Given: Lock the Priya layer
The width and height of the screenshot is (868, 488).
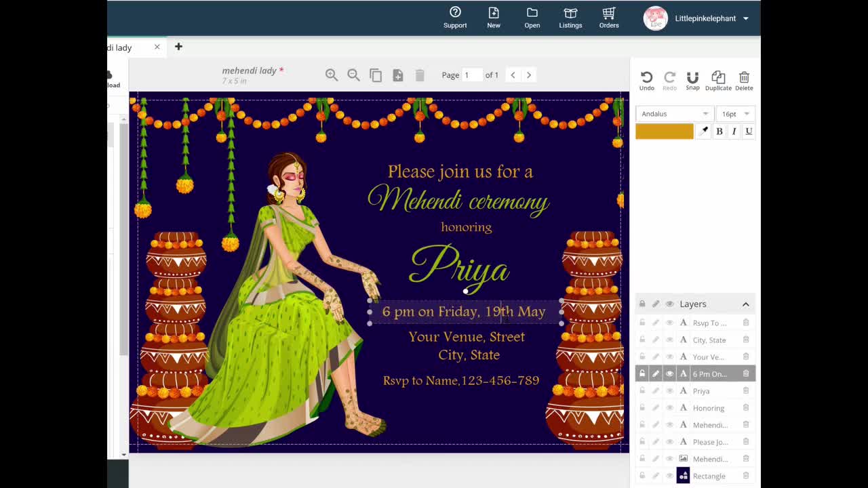Looking at the screenshot, I should pyautogui.click(x=642, y=390).
